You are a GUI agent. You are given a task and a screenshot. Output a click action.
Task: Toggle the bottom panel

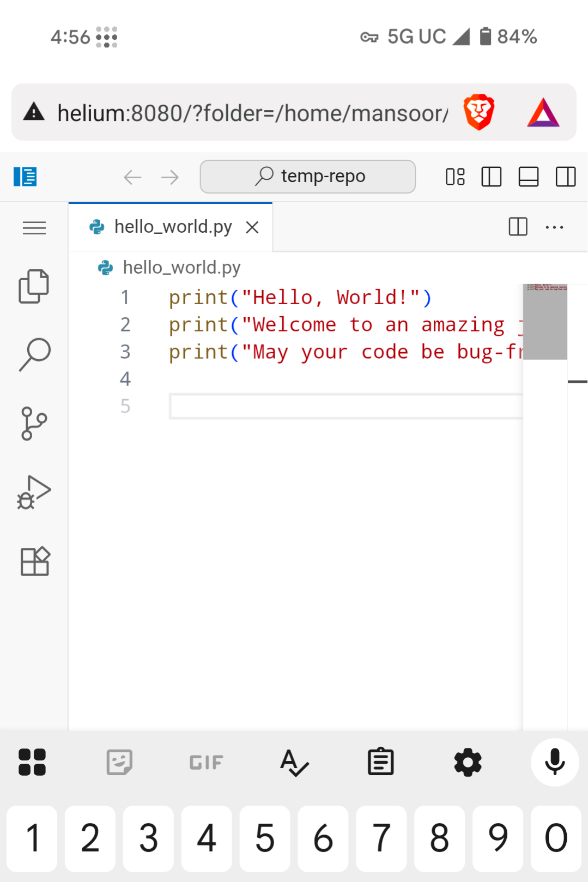(529, 177)
